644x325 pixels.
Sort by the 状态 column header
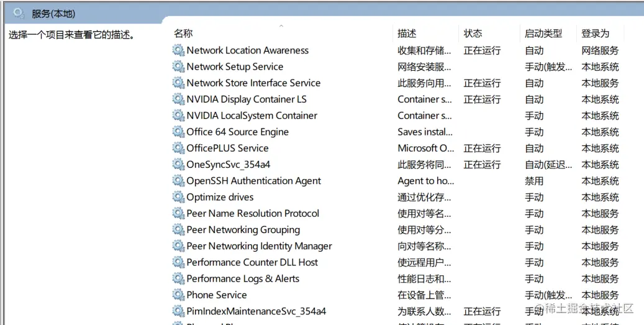point(473,34)
